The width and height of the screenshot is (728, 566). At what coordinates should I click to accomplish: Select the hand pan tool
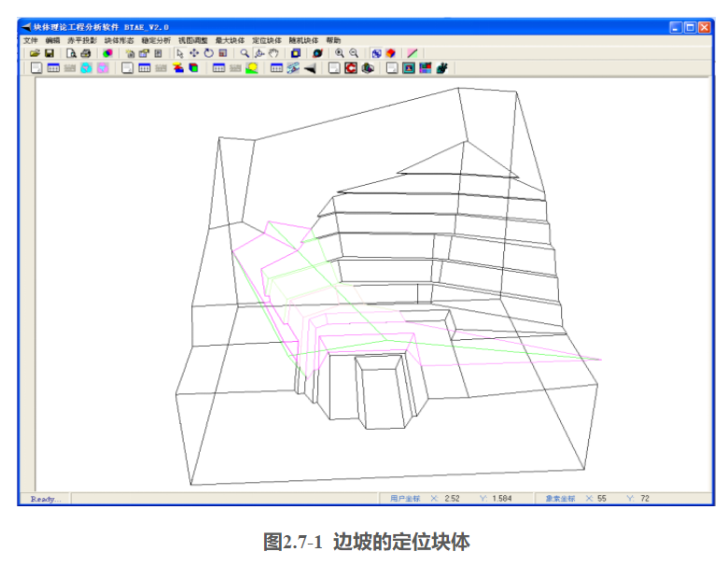tap(273, 54)
